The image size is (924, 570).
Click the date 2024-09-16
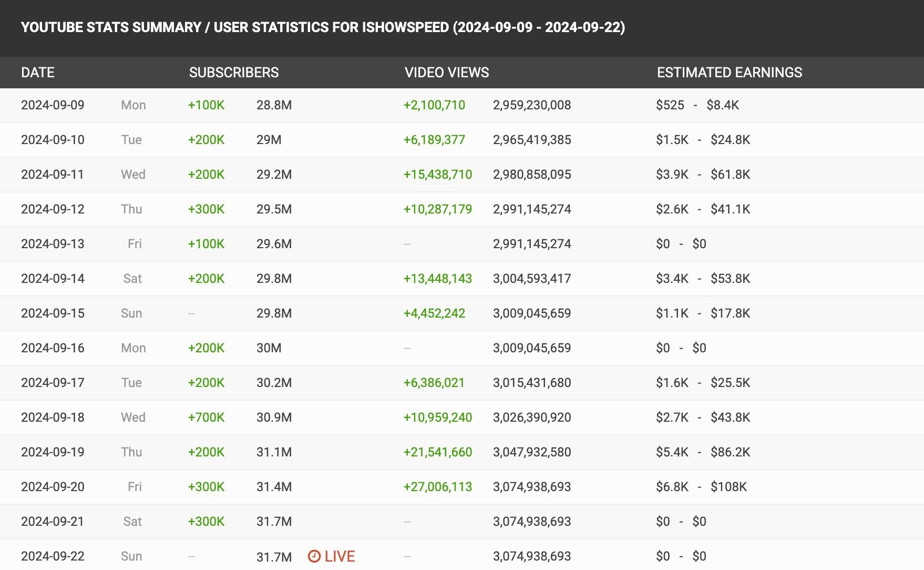click(x=53, y=348)
